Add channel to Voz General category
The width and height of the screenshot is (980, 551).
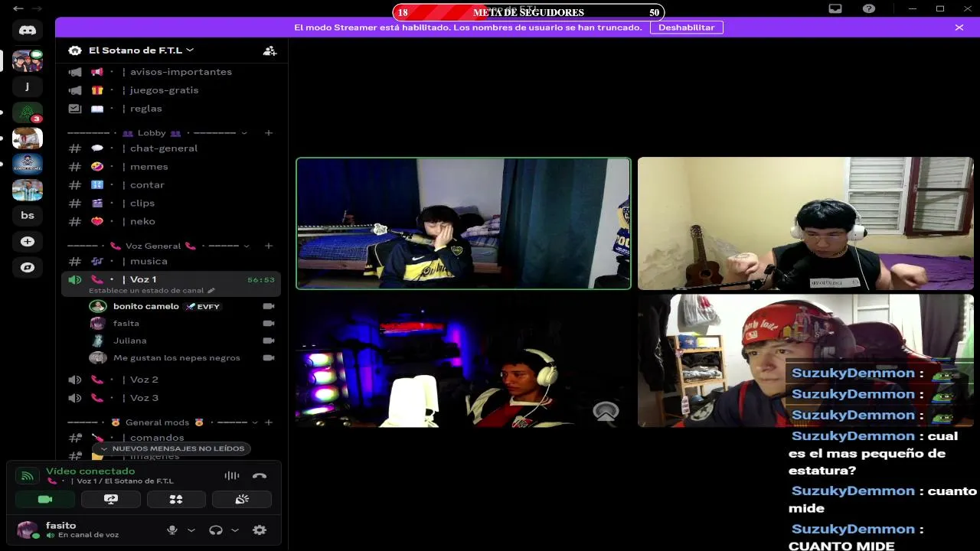pos(269,246)
